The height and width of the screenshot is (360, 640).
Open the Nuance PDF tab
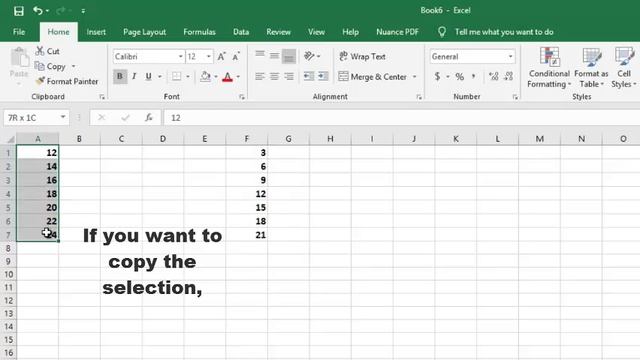coord(397,32)
